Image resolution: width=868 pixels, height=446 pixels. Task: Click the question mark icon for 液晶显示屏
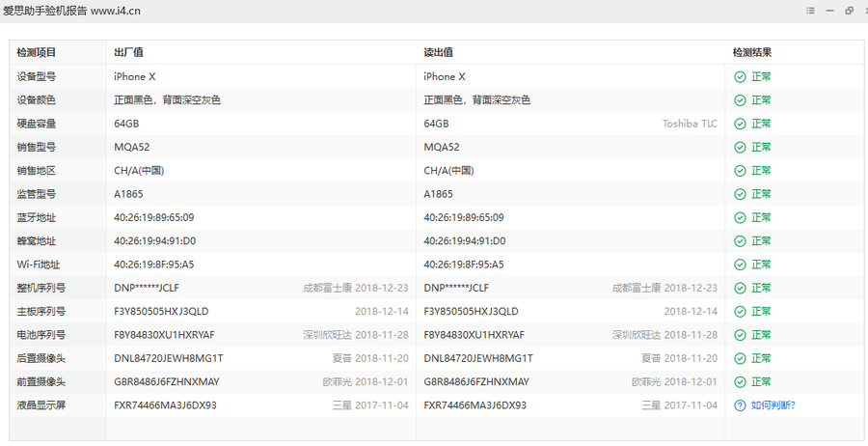click(x=740, y=405)
